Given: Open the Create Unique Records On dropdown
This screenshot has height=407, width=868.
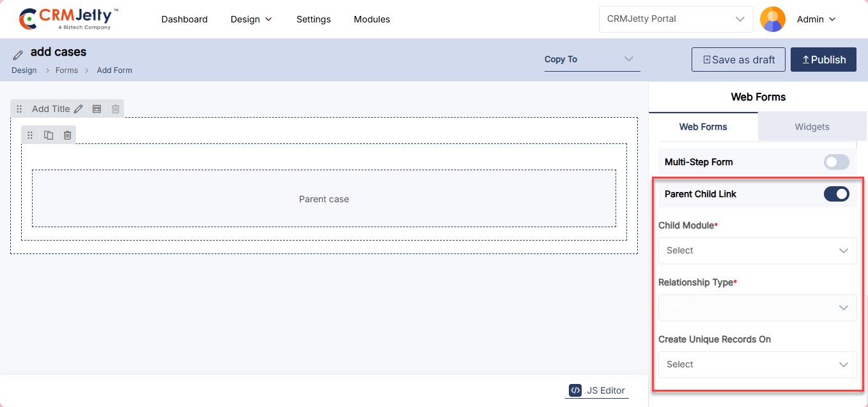Looking at the screenshot, I should click(757, 365).
